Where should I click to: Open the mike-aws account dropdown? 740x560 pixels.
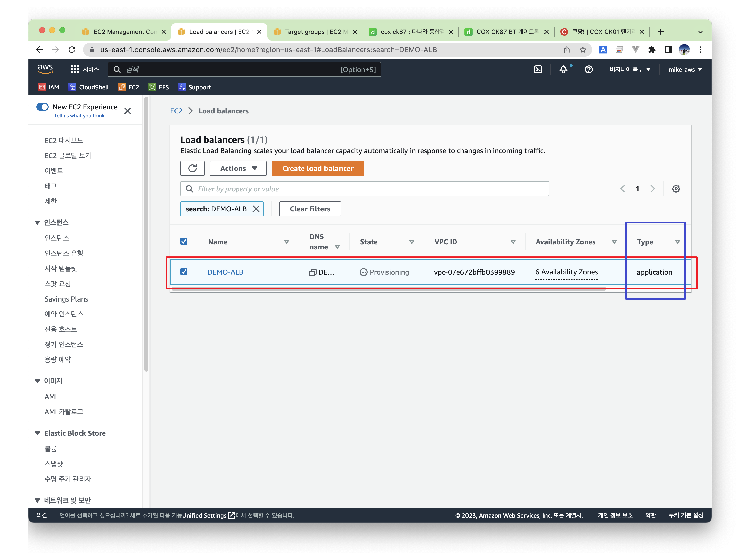(x=685, y=70)
